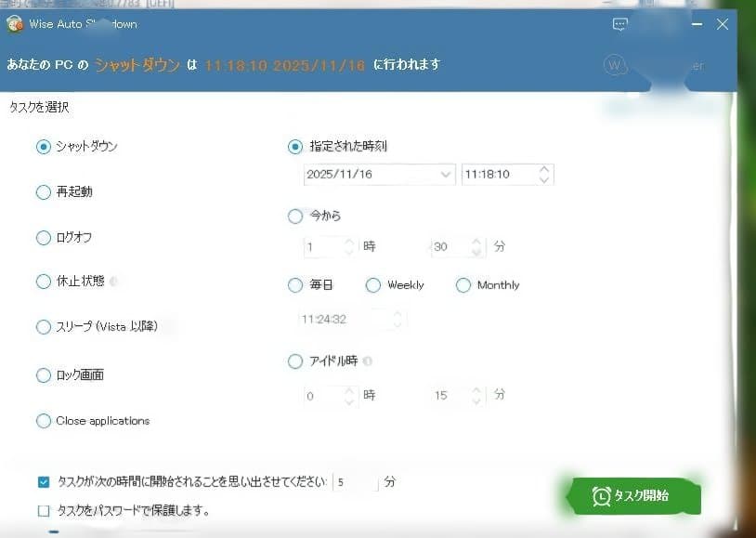Select the 再起動 task option

click(x=43, y=192)
